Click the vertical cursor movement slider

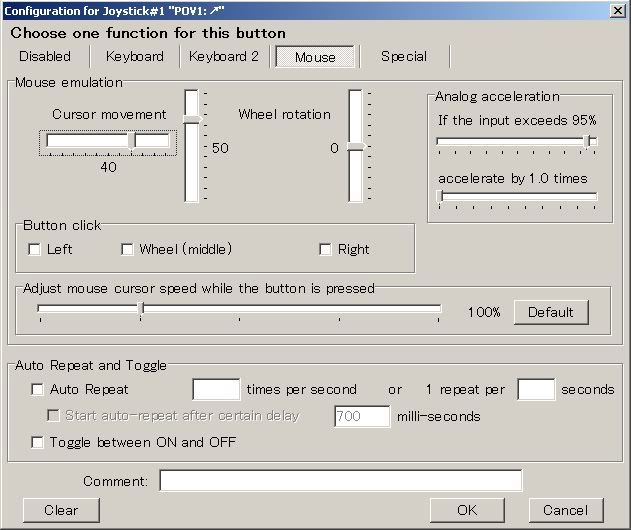[x=192, y=146]
